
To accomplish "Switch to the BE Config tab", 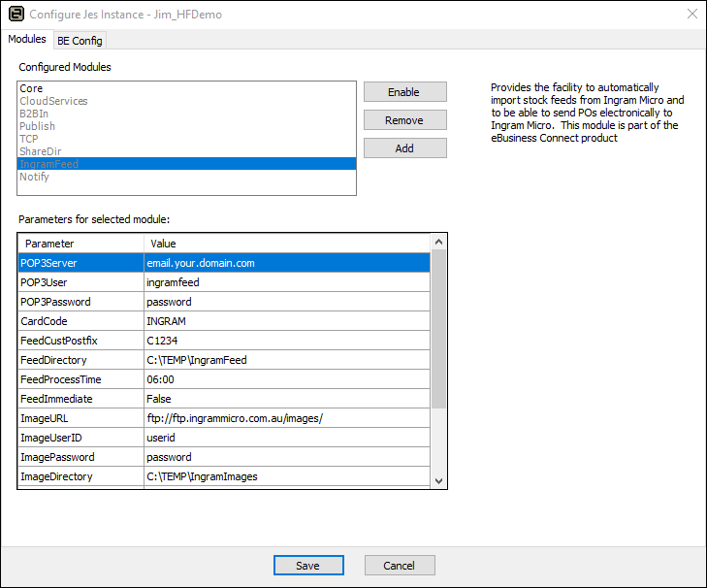I will 80,41.
